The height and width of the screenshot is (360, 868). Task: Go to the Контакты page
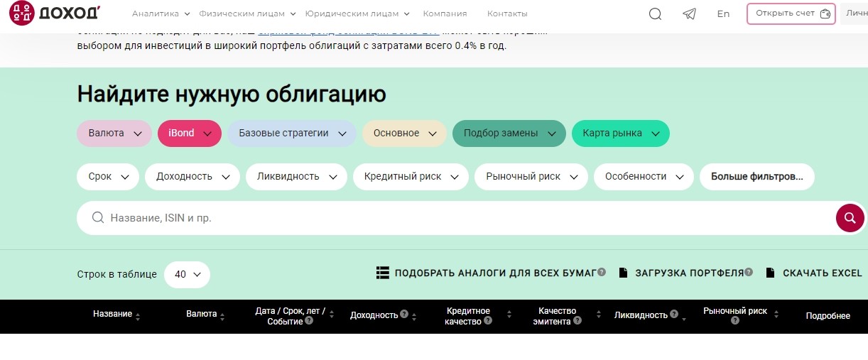pos(507,13)
